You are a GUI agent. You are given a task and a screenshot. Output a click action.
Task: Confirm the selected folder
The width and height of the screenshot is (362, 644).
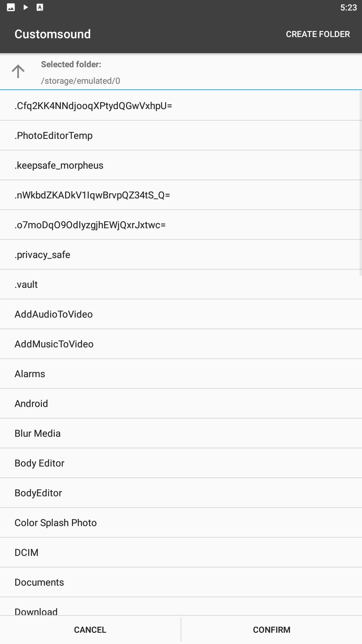(x=271, y=630)
